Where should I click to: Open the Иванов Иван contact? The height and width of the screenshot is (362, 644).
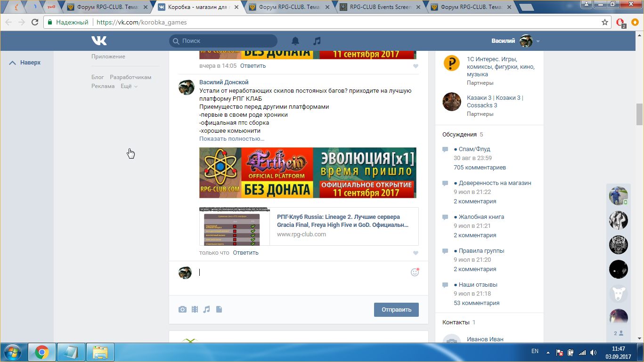[x=485, y=339]
